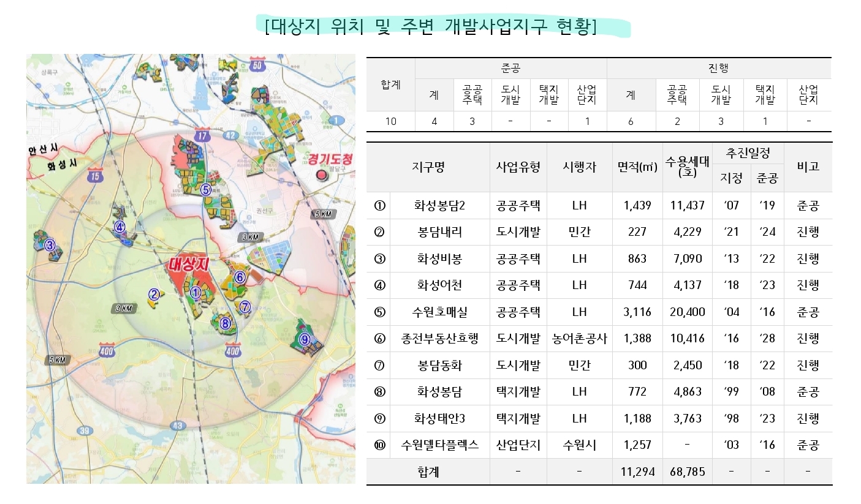This screenshot has width=861, height=504.
Task: Click map marker ⑤ on map
Action: [x=206, y=190]
